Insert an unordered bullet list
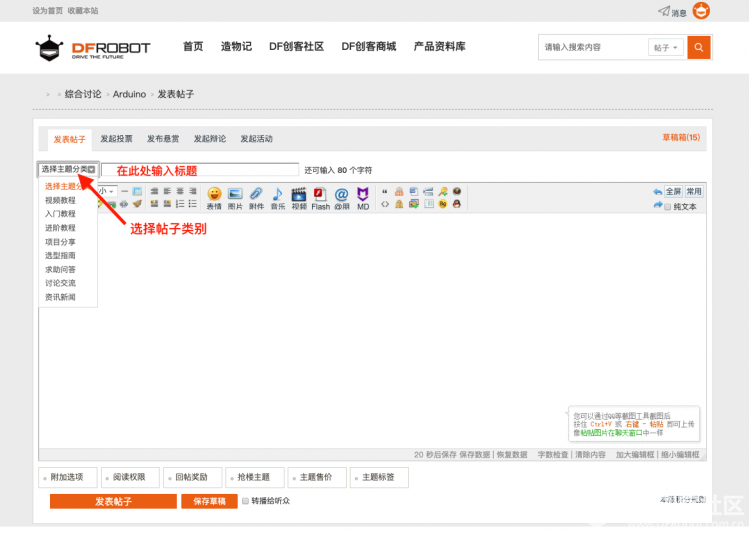The image size is (749, 533). 193,204
